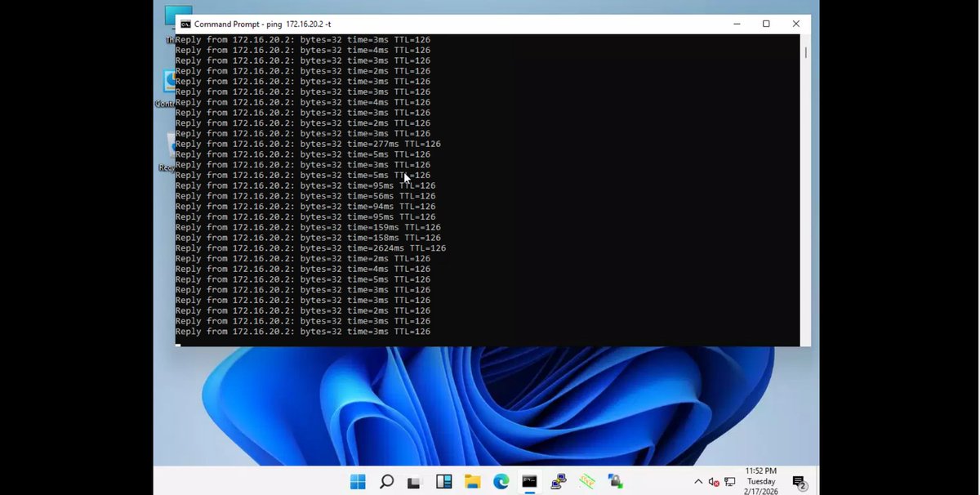Click the Command Prompt title bar text
The image size is (980, 495).
click(263, 24)
